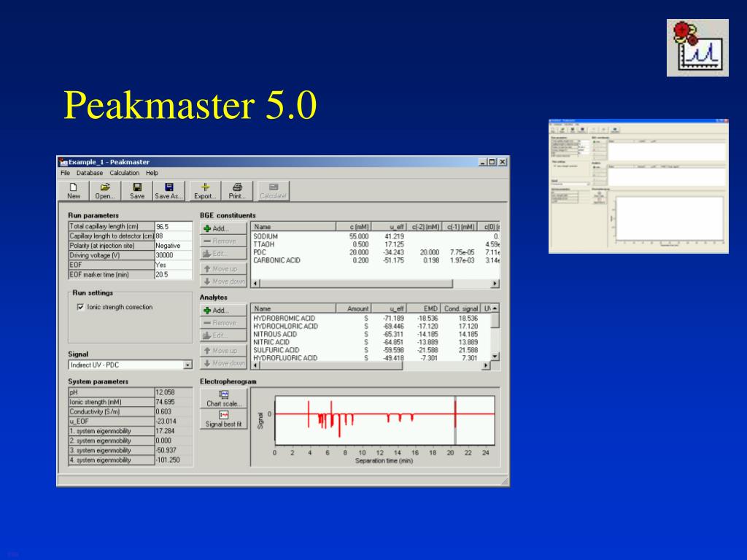Click Edit in BGE constituents
Image resolution: width=747 pixels, height=560 pixels.
(x=223, y=253)
